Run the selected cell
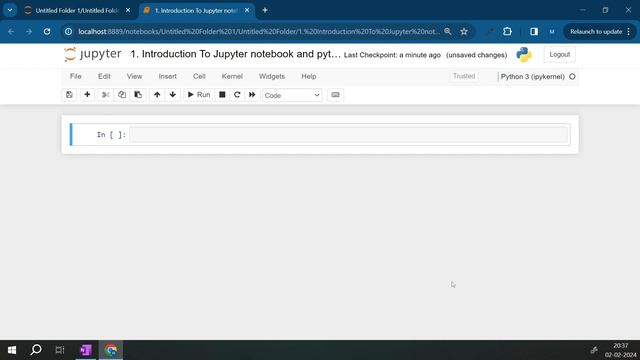The image size is (640, 360). 199,95
